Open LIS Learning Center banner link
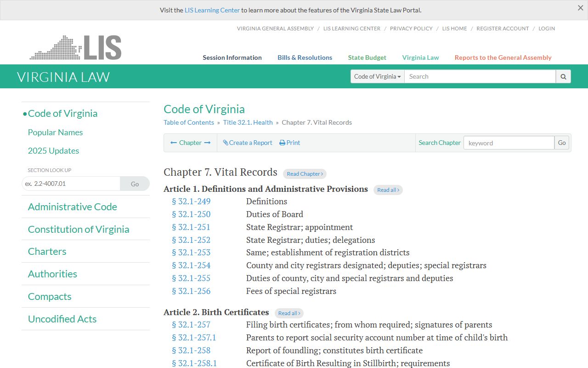The width and height of the screenshot is (588, 368). point(212,10)
